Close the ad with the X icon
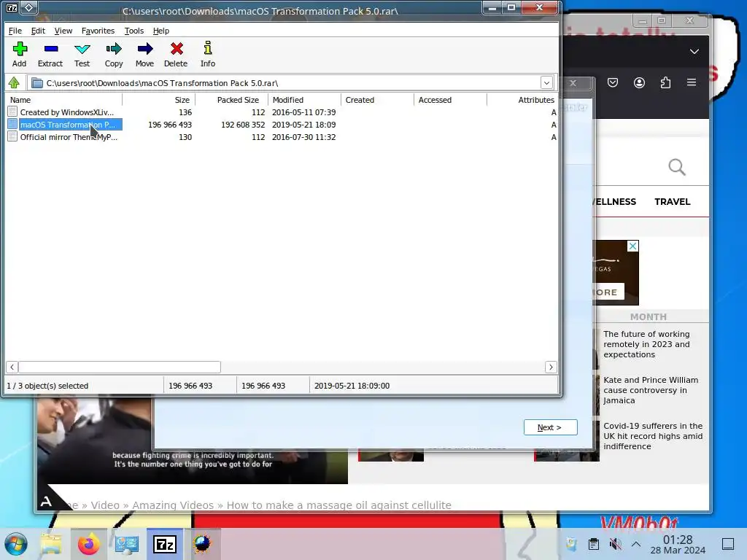The width and height of the screenshot is (747, 560). point(632,246)
